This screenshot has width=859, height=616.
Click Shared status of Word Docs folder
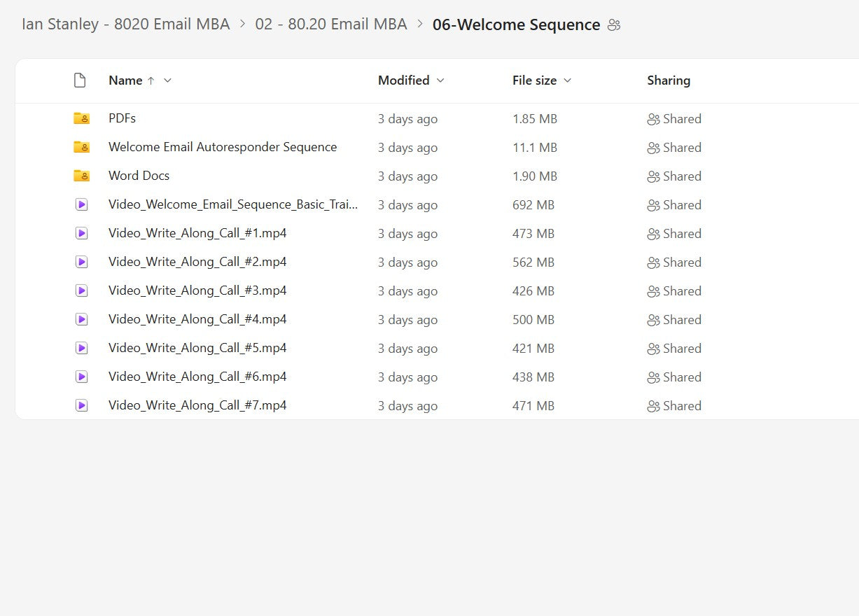point(674,176)
